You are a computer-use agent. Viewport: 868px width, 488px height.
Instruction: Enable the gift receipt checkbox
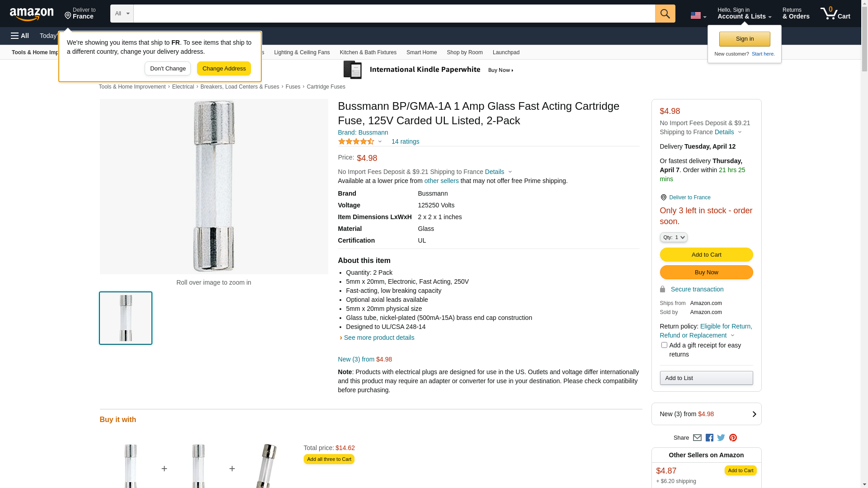(664, 345)
